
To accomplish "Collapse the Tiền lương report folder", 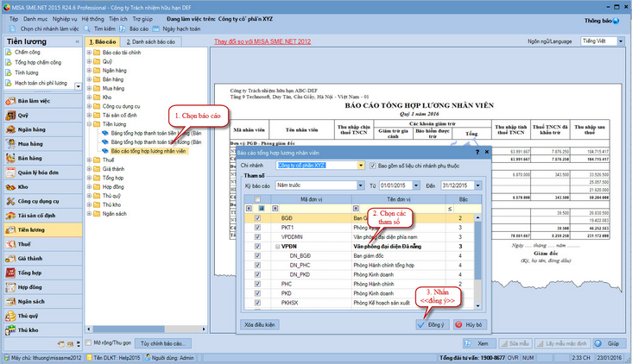I will click(x=90, y=124).
